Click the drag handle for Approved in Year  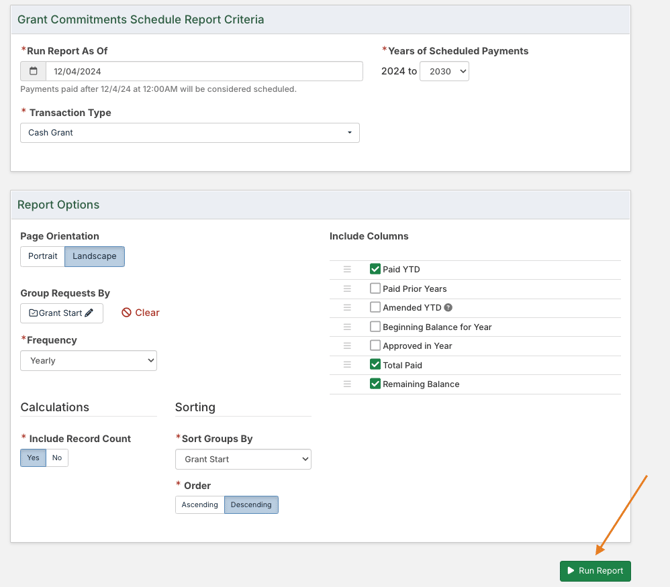tap(347, 346)
